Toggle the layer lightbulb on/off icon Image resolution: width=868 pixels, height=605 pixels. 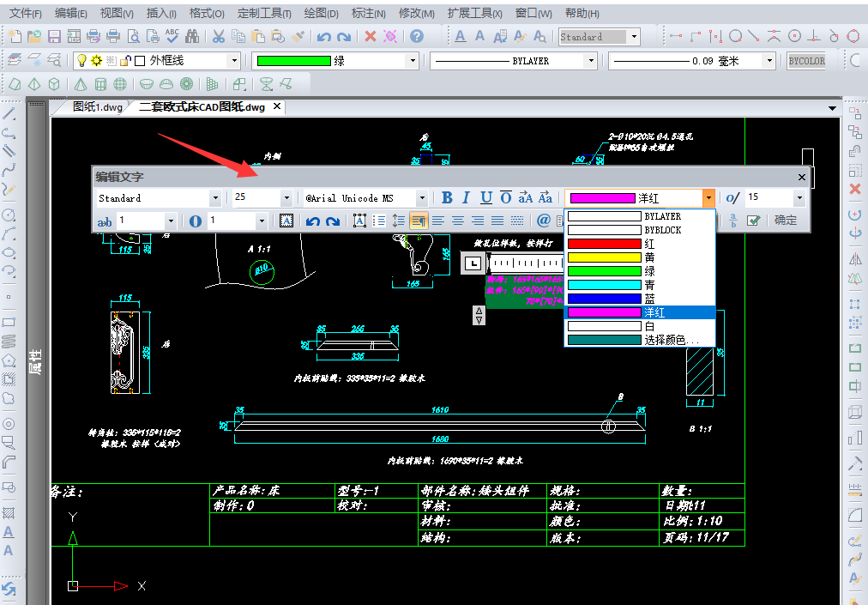[82, 60]
